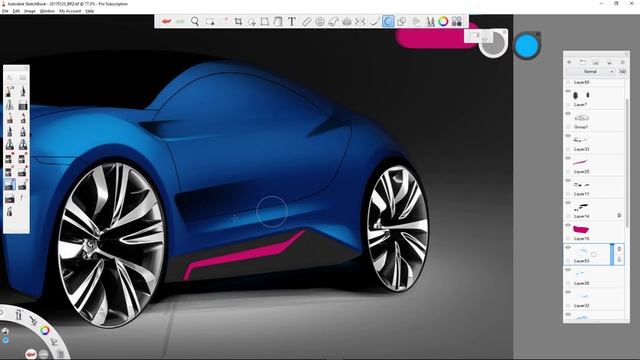
Task: Select the rectangular Selection tool
Action: [210, 21]
